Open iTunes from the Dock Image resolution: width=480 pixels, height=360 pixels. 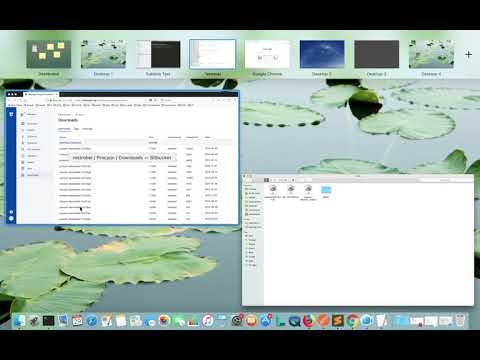(x=208, y=321)
